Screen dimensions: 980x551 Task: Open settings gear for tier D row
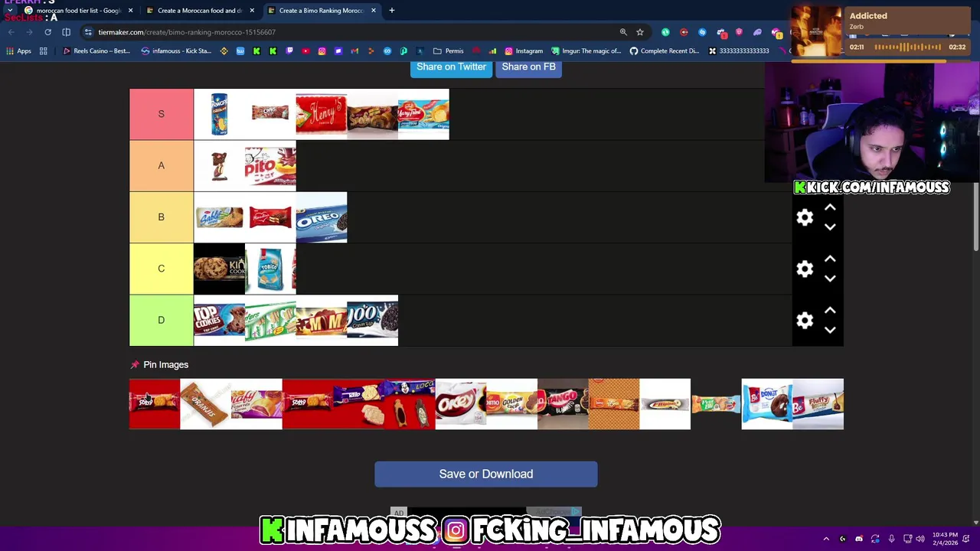805,320
